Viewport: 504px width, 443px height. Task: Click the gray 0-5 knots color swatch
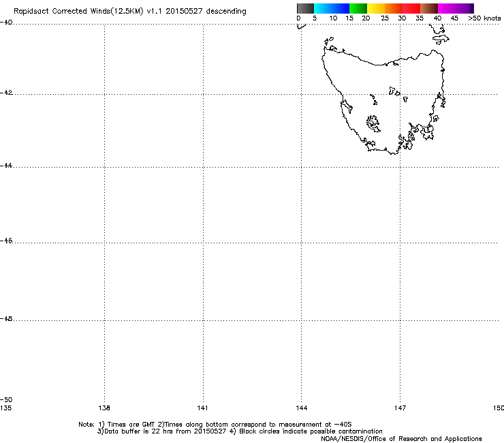(x=305, y=8)
